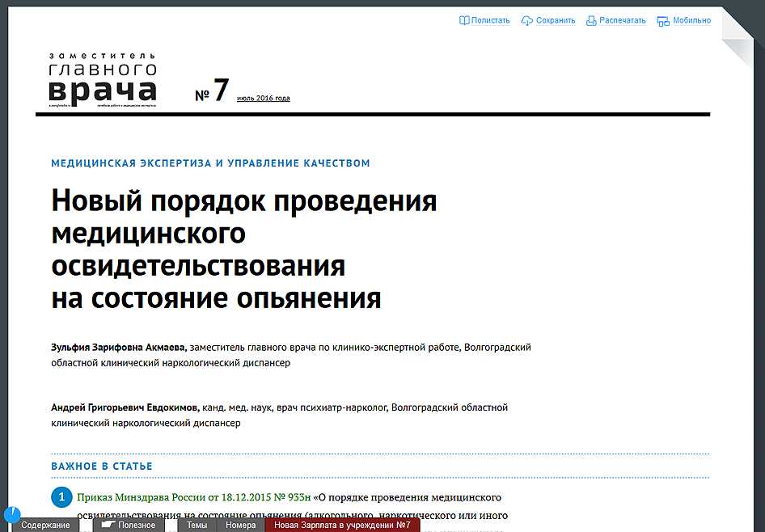The height and width of the screenshot is (532, 765).
Task: Open the июль 2016 года issue link
Action: pos(263,99)
